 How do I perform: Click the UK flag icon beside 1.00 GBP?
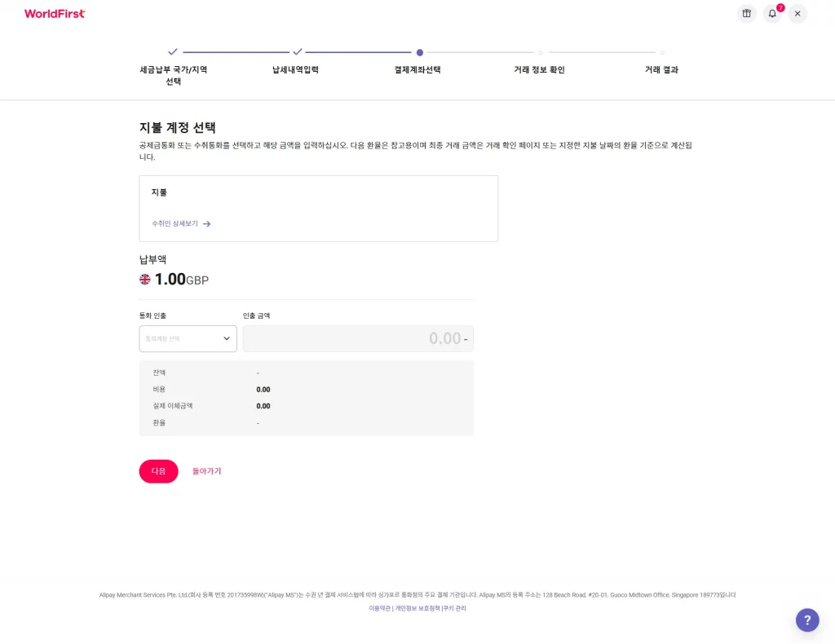click(145, 280)
